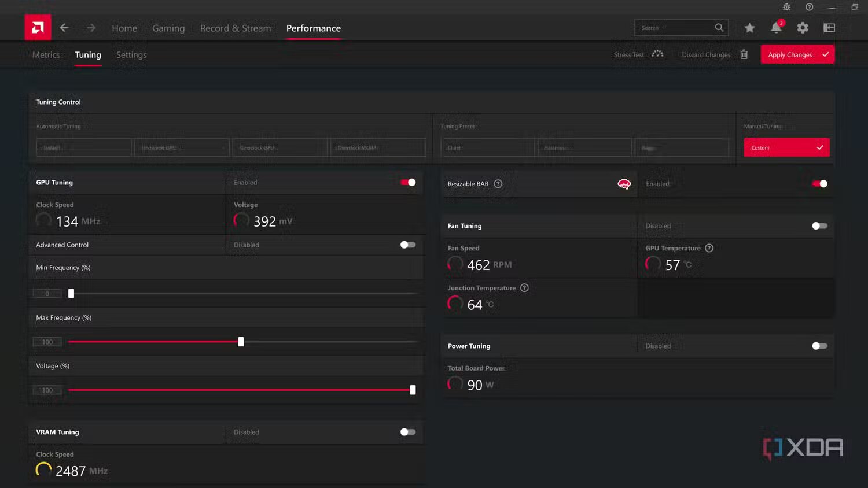Screen dimensions: 868x488
Task: Click the AMD logo home icon
Action: coord(38,28)
